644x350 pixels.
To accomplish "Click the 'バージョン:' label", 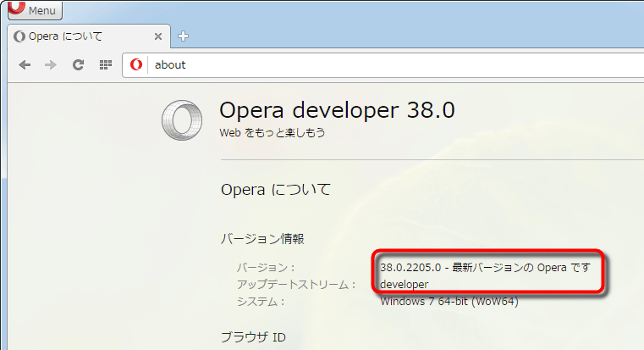I will tap(266, 268).
